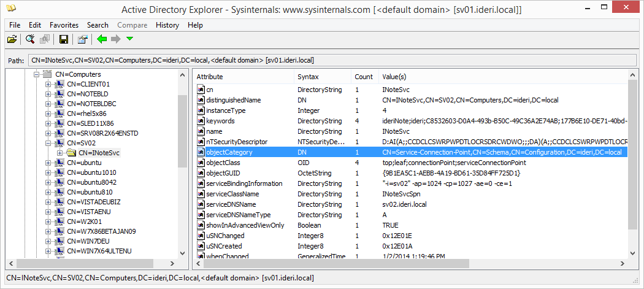Click folder icon beside CN=INoteSvc

coord(71,153)
